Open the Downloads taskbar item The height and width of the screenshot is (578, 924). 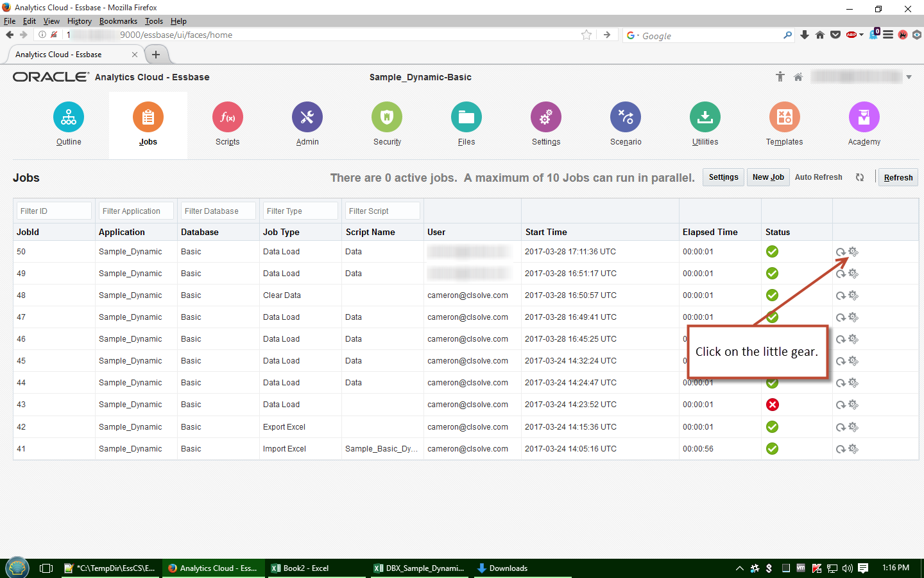(x=523, y=568)
